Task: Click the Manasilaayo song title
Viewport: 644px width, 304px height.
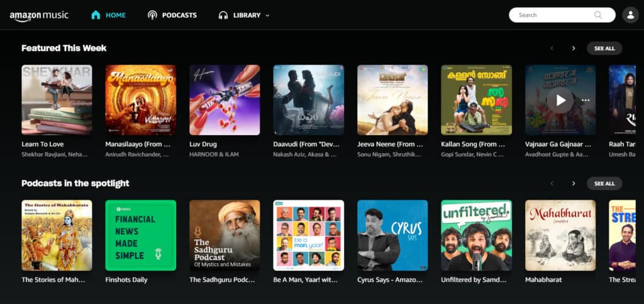Action: (138, 144)
